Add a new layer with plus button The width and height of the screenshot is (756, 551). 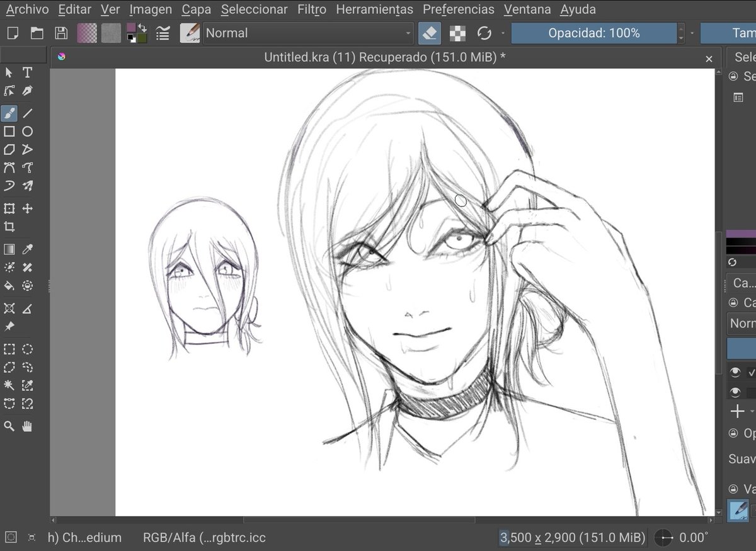737,412
